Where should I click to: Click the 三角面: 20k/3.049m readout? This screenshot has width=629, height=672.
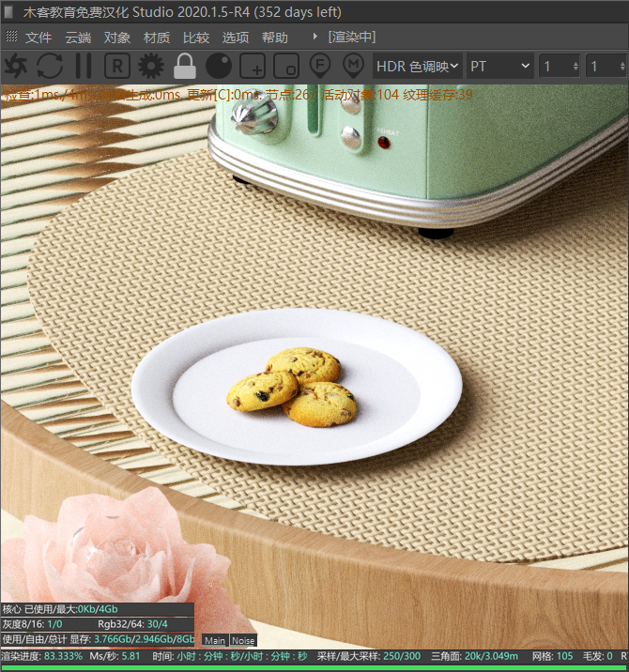click(475, 656)
